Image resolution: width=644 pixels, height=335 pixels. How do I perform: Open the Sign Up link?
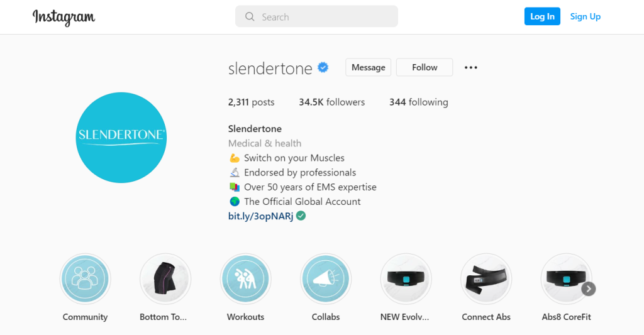coord(586,16)
